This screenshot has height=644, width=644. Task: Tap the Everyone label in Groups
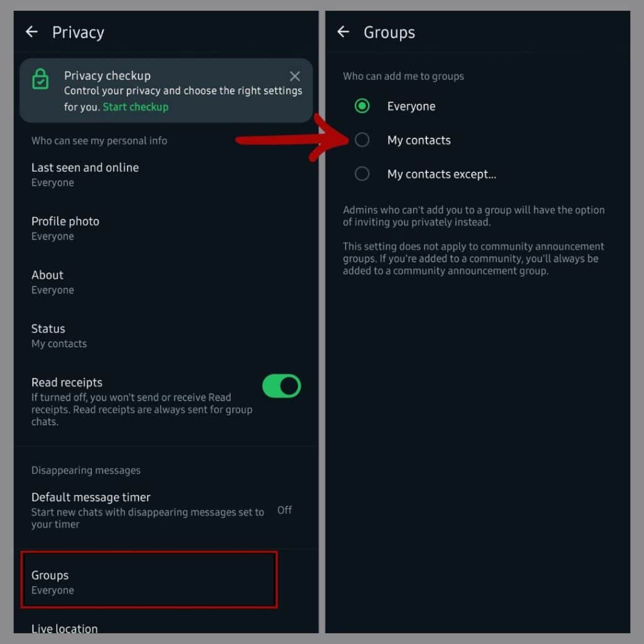tap(411, 106)
